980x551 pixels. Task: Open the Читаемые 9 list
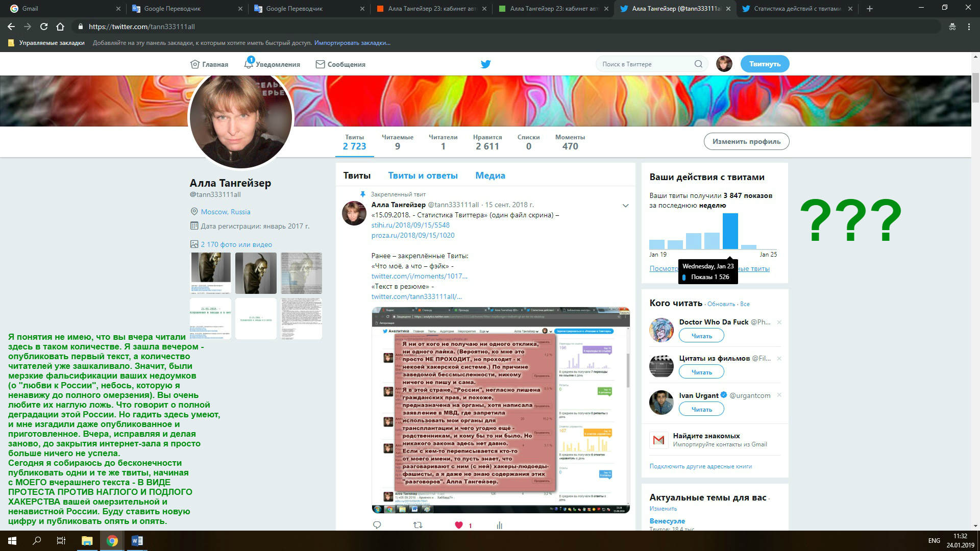(397, 142)
